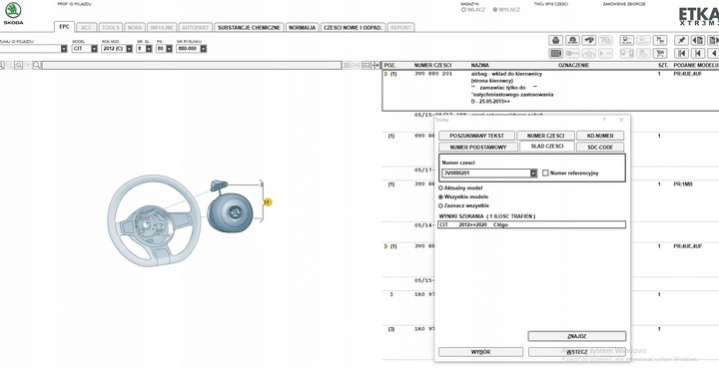Click the WYJDZ button
The width and height of the screenshot is (719, 368).
pos(481,352)
